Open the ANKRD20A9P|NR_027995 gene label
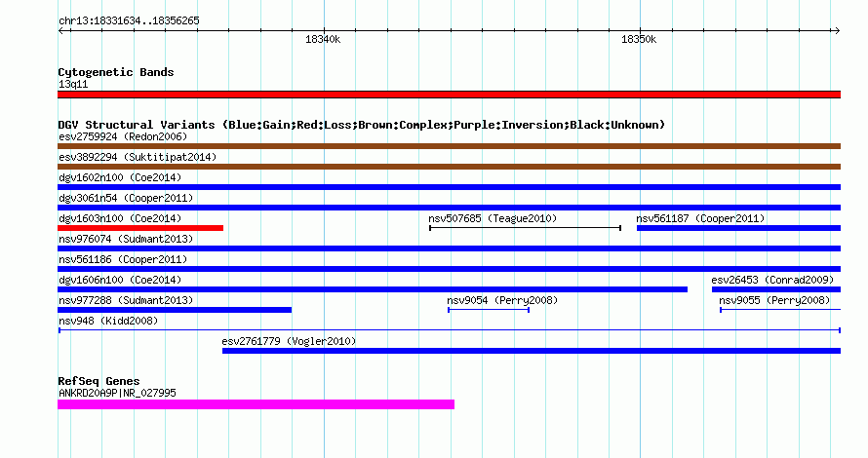Screen dimensions: 868x458 (x=117, y=393)
